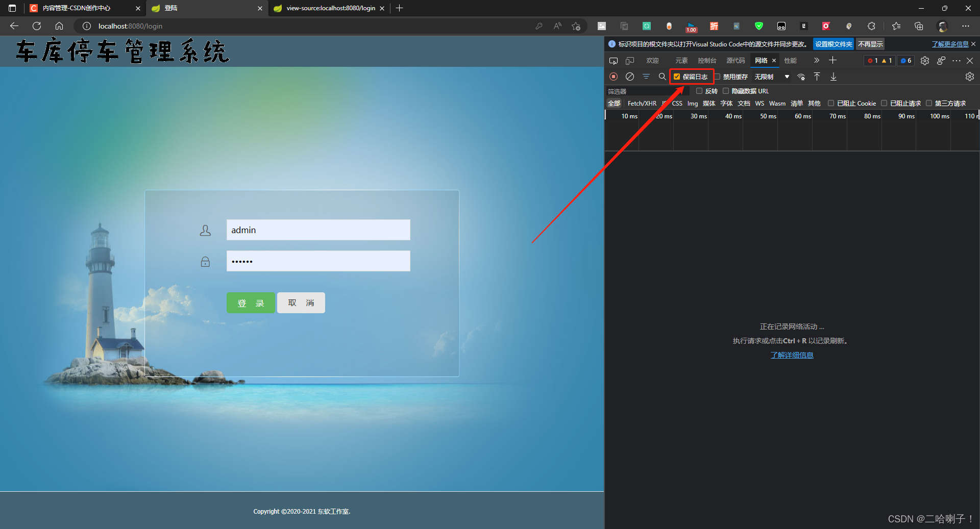Add a new DevTools tool with plus
The height and width of the screenshot is (529, 980).
(832, 61)
